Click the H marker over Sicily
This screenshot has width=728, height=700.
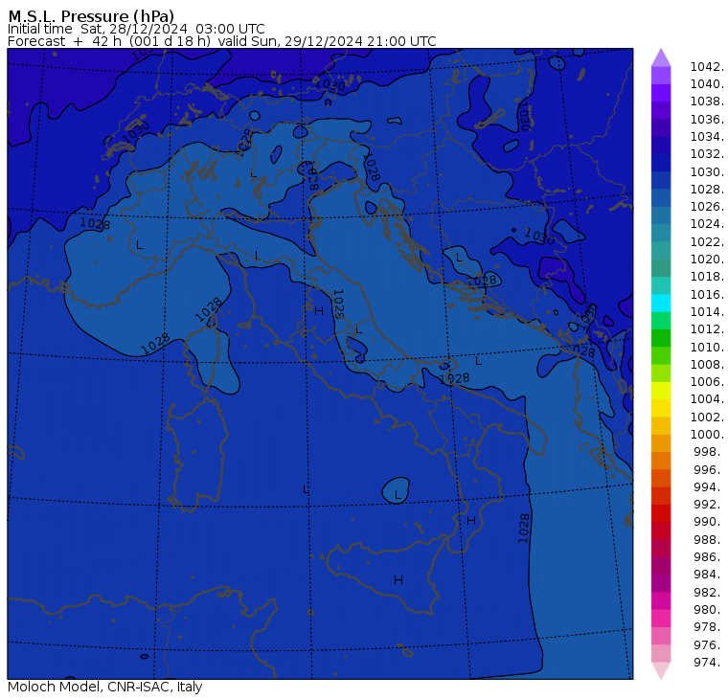tap(398, 579)
